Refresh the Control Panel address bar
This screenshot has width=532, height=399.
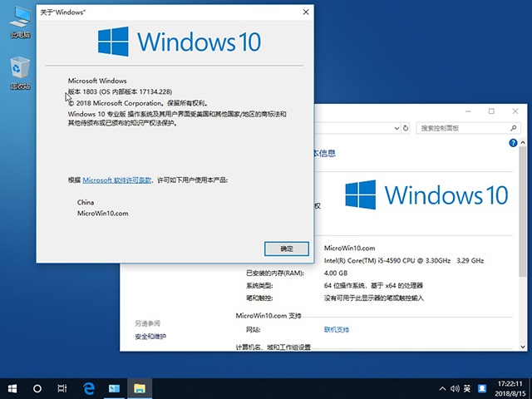pyautogui.click(x=406, y=128)
